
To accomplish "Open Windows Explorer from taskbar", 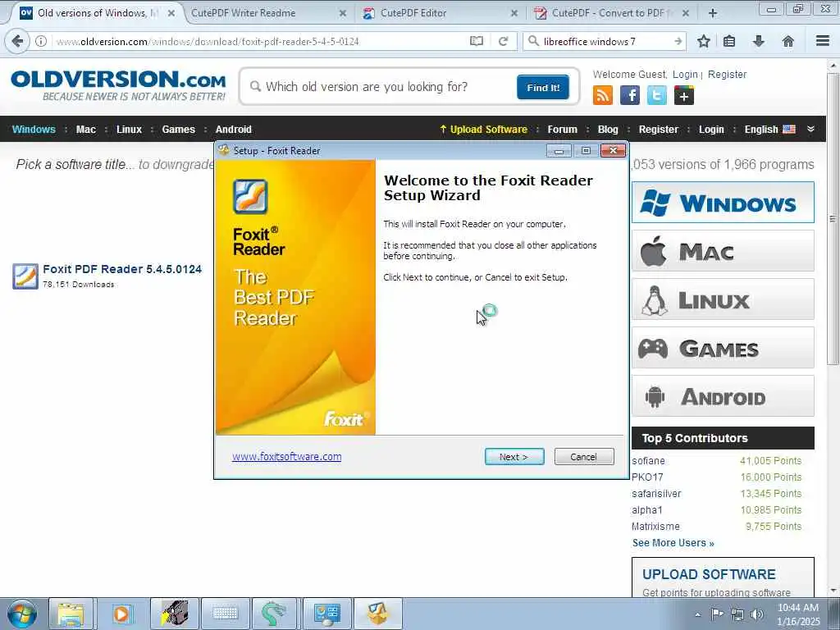I will pos(71,614).
